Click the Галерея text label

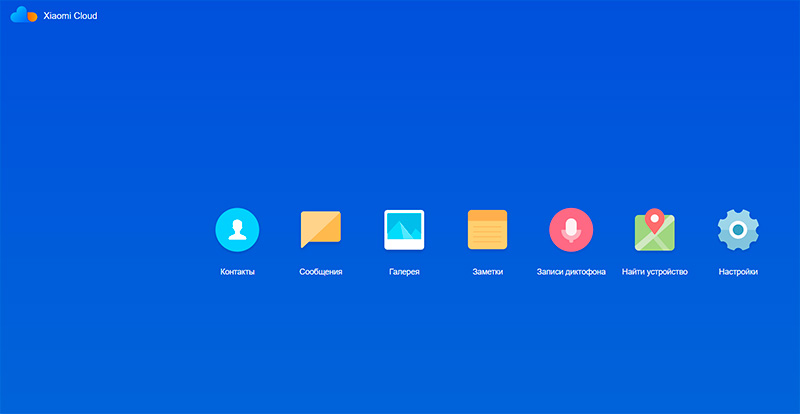(404, 272)
